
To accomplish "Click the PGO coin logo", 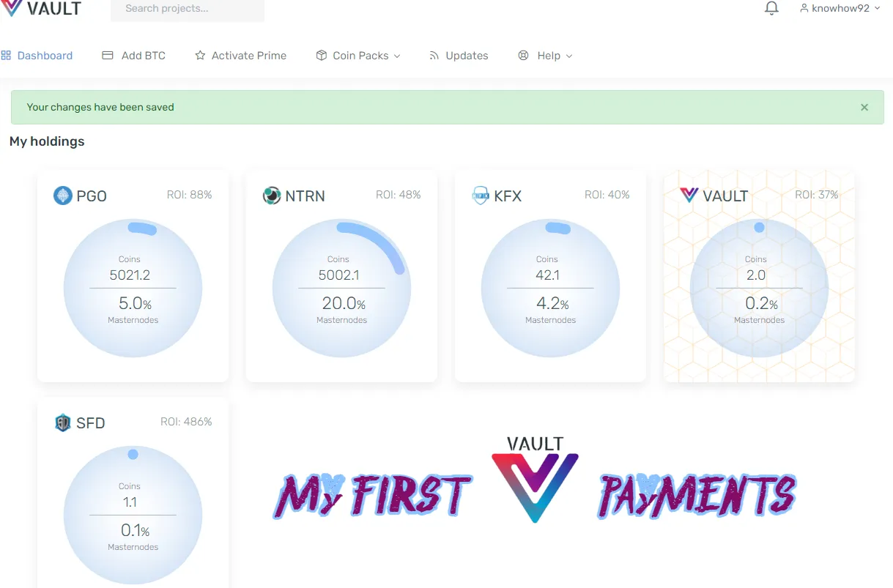I will click(63, 196).
